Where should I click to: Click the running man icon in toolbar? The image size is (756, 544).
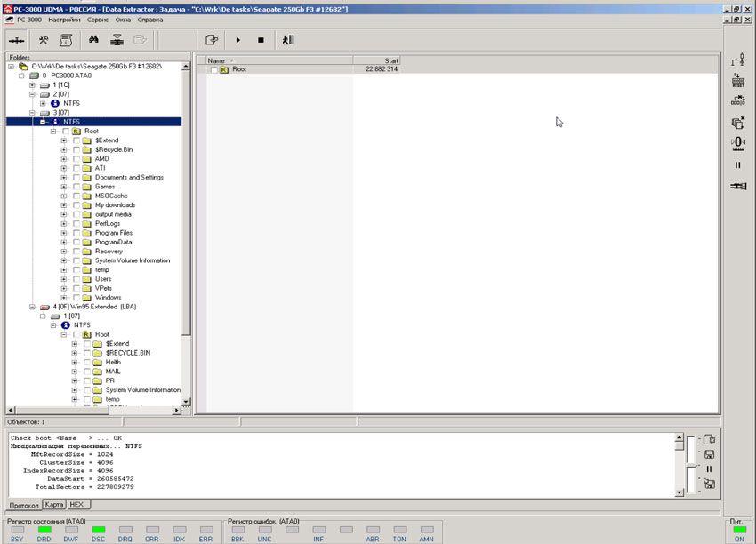[x=287, y=40]
